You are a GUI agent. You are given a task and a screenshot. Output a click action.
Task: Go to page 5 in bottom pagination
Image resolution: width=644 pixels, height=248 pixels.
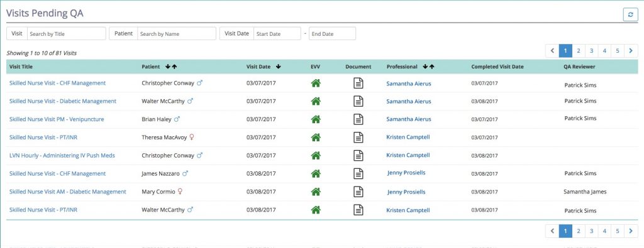(618, 231)
